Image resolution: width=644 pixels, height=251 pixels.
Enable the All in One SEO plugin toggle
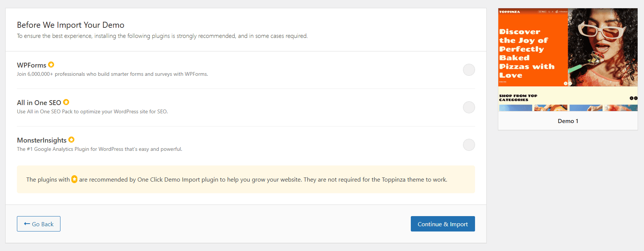pos(469,107)
